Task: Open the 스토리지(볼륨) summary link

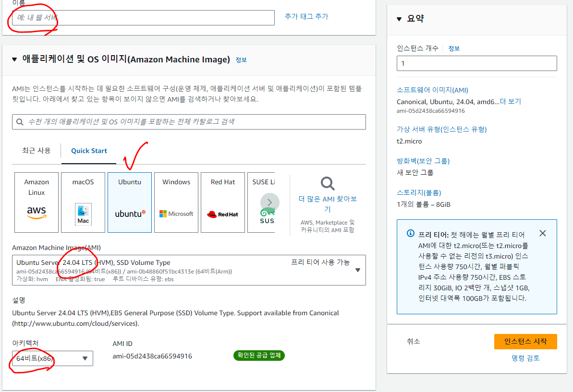Action: point(419,193)
